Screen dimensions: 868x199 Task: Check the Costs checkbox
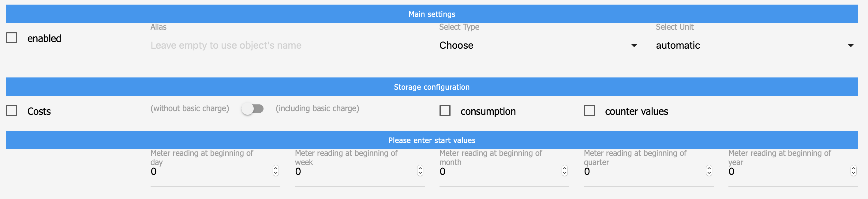11,110
